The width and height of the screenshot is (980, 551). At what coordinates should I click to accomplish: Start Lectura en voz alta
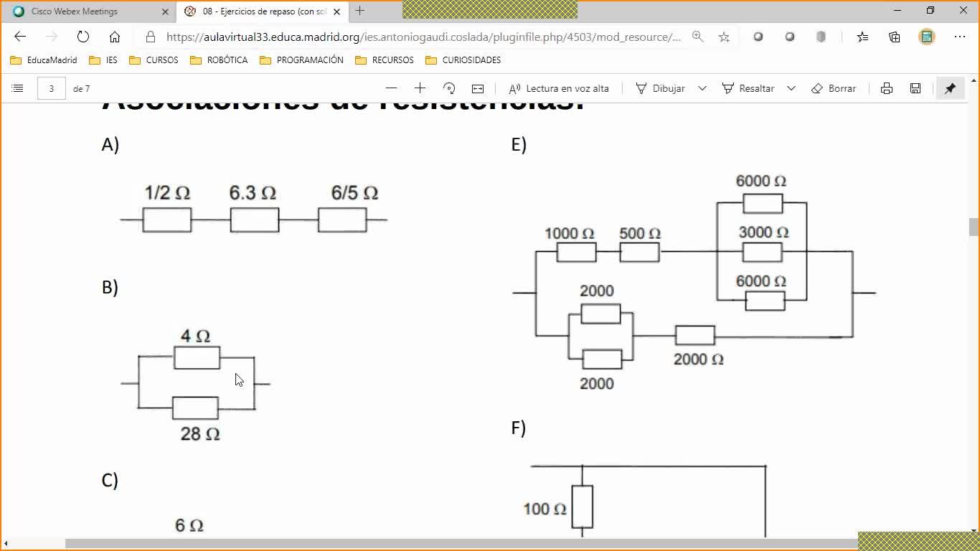pos(558,88)
